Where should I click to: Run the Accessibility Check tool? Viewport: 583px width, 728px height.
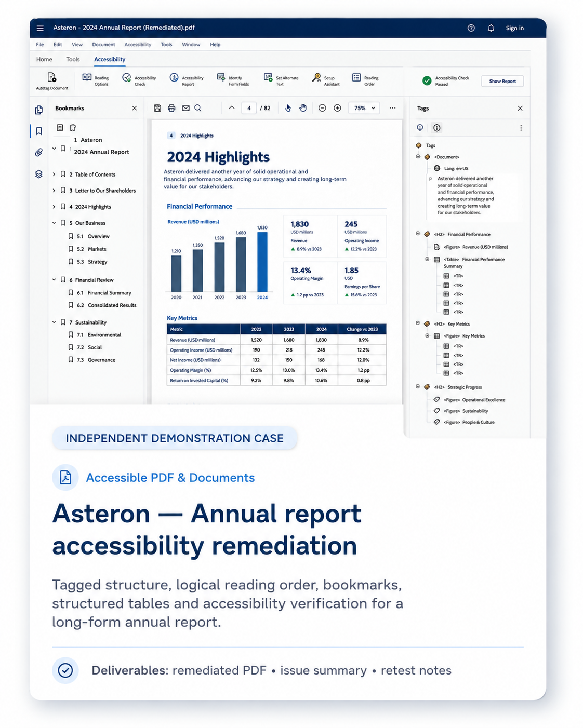[139, 80]
